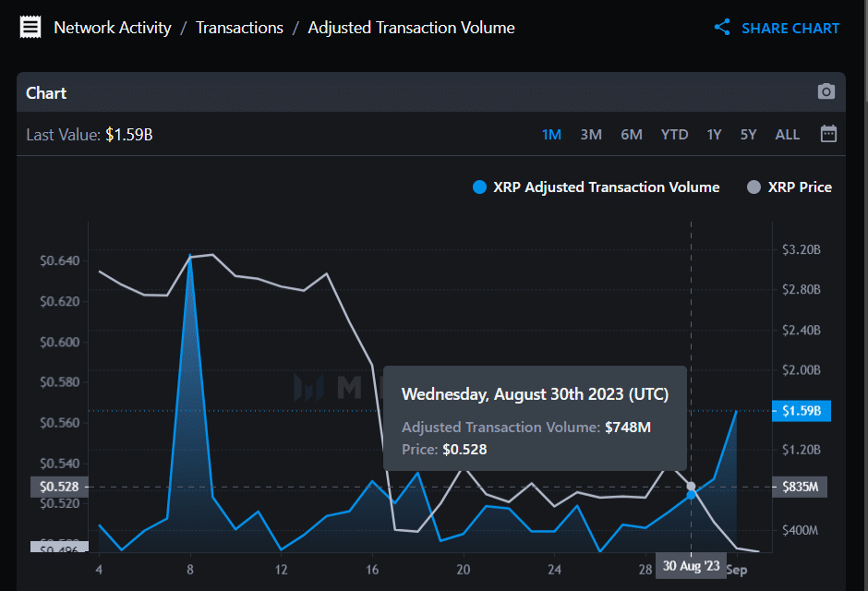Toggle XRP Adjusted Transaction Volume series
This screenshot has width=868, height=591.
(x=597, y=187)
